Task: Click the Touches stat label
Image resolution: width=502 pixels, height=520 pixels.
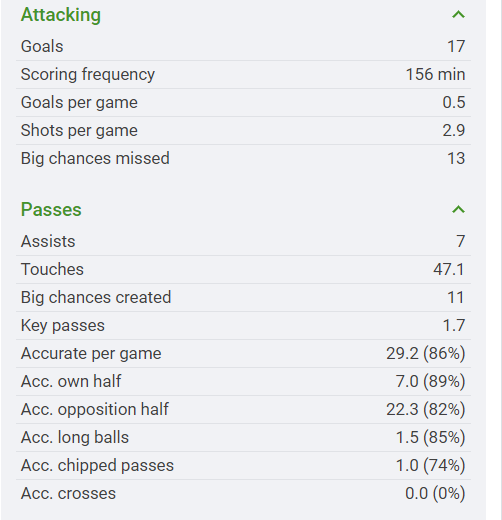Action: 52,269
